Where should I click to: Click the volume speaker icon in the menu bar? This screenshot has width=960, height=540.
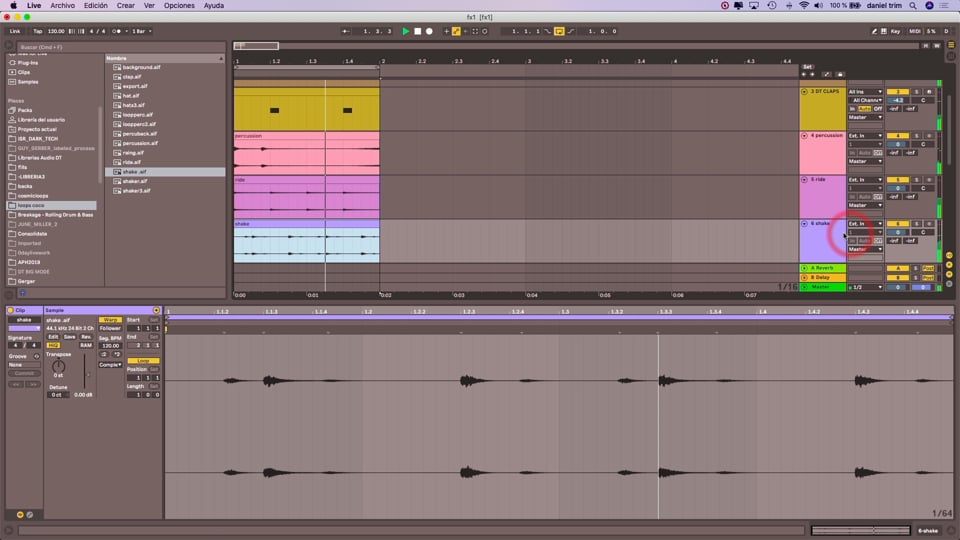819,6
